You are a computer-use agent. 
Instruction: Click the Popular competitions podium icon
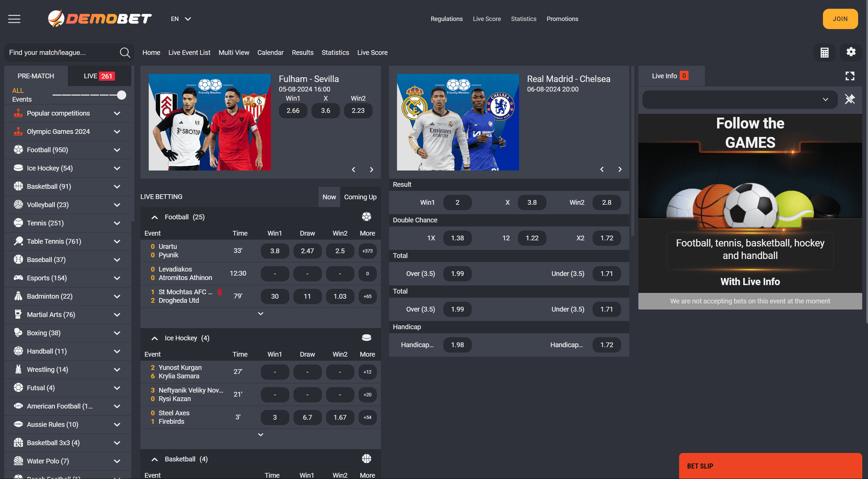(x=18, y=113)
